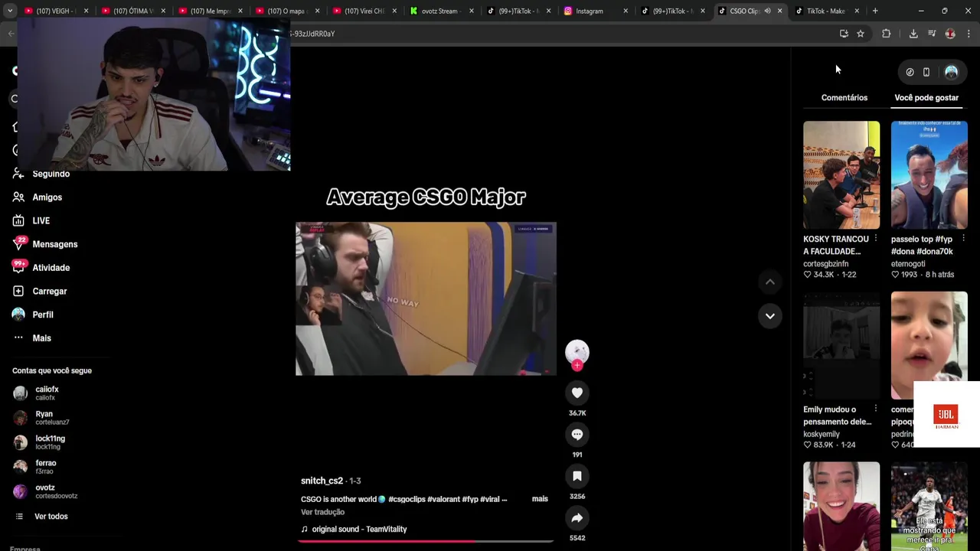Viewport: 980px width, 551px height.
Task: Open the Amigos page icon
Action: (x=18, y=197)
